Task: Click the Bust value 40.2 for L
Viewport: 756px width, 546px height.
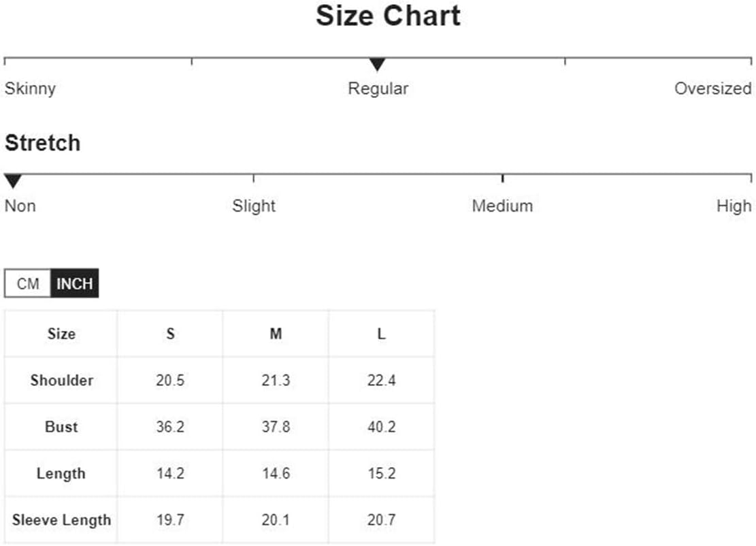Action: 381,427
